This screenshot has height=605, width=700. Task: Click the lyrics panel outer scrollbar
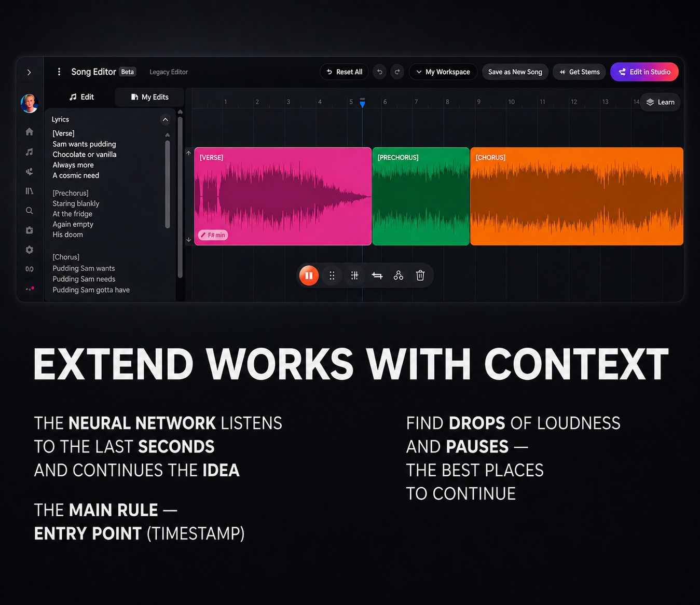pos(180,197)
